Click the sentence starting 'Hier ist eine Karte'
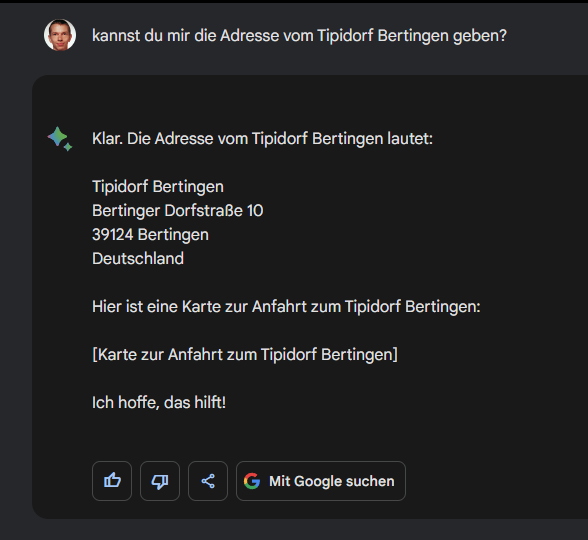588x540 pixels. point(286,307)
